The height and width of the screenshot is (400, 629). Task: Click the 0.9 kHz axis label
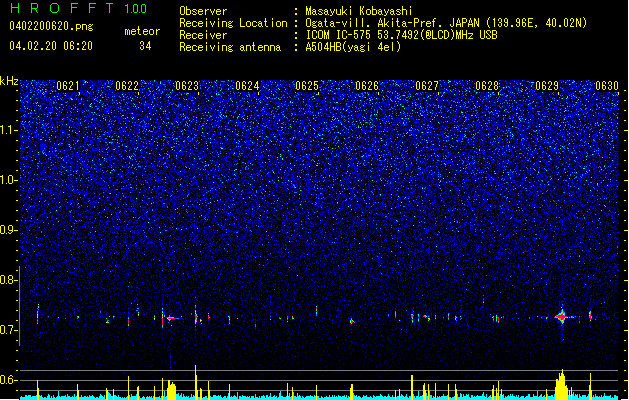click(9, 230)
